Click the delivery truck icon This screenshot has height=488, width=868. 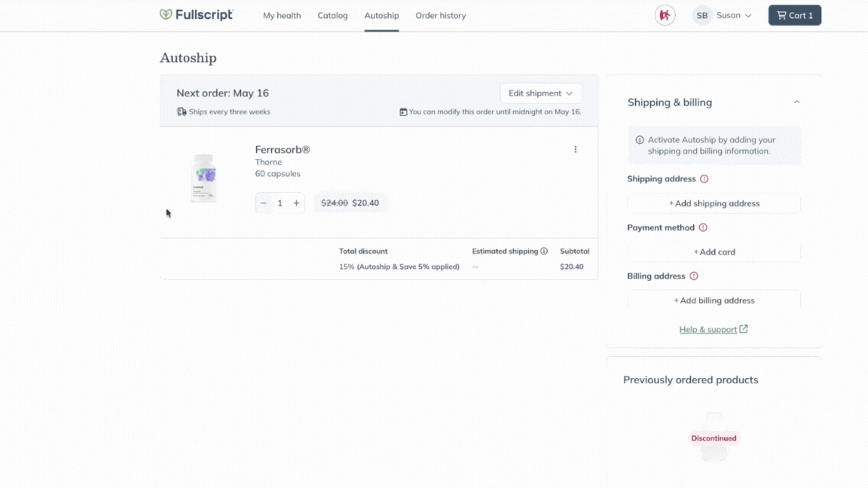coord(182,111)
